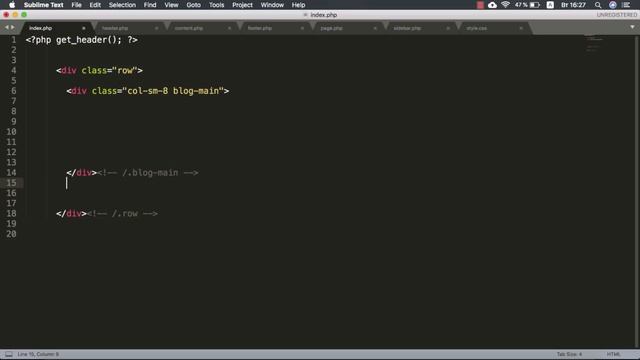This screenshot has height=360, width=640.
Task: Open the Help menu
Action: point(298,5)
